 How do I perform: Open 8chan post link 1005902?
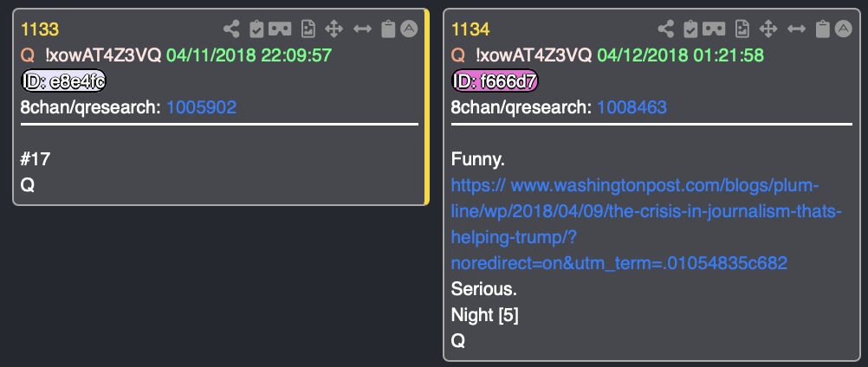click(x=202, y=107)
